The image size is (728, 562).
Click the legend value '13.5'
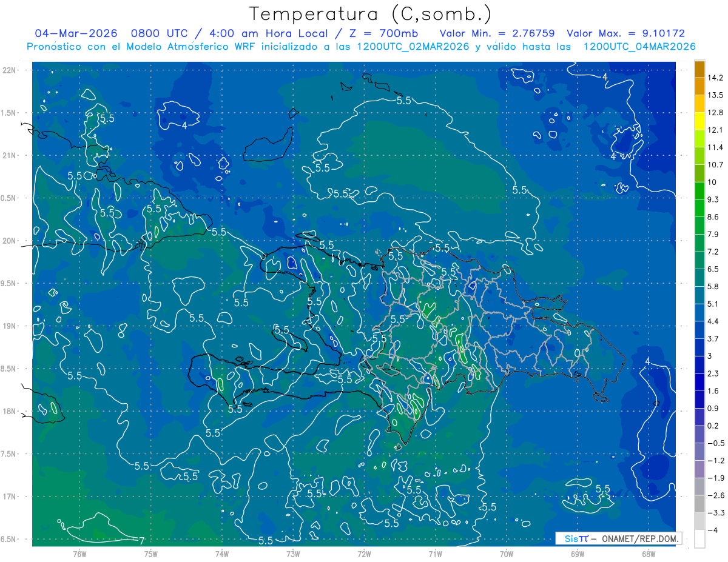[x=716, y=95]
